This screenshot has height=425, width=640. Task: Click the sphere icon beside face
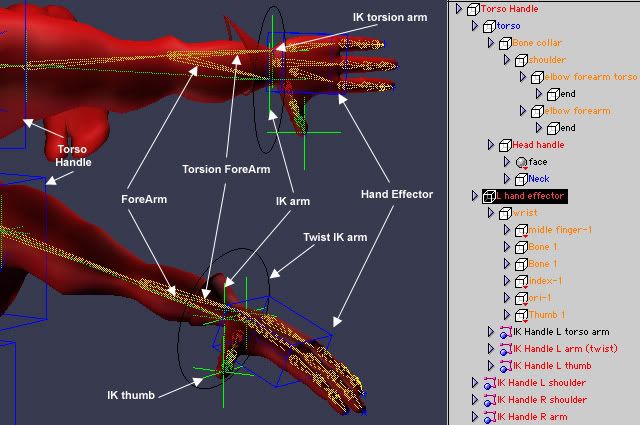[x=521, y=162]
